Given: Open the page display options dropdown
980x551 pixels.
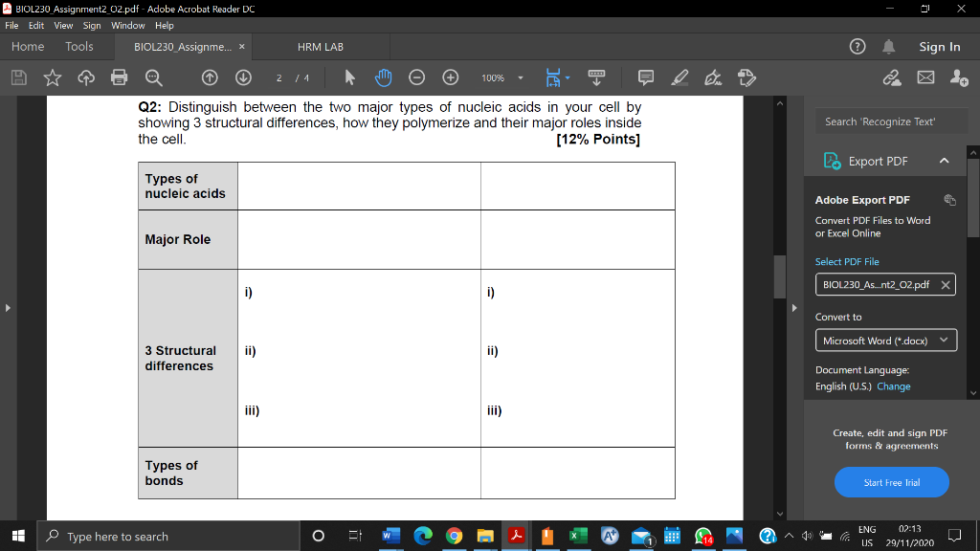Looking at the screenshot, I should tap(568, 77).
